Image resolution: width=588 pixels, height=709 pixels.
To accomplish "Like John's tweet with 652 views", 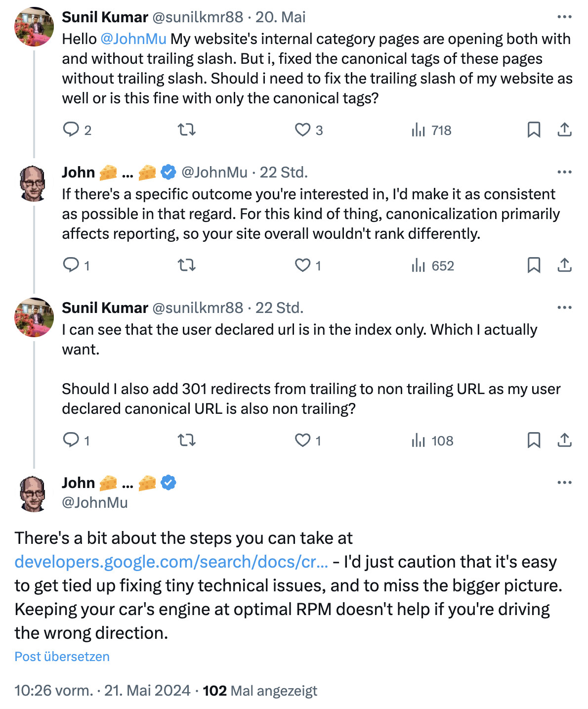I will (302, 266).
